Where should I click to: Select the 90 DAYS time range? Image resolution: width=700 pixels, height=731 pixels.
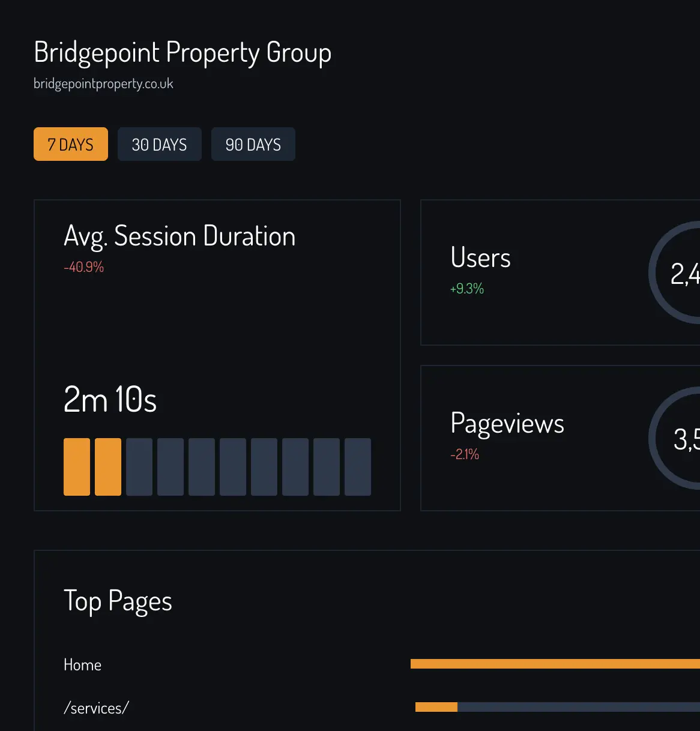point(253,144)
